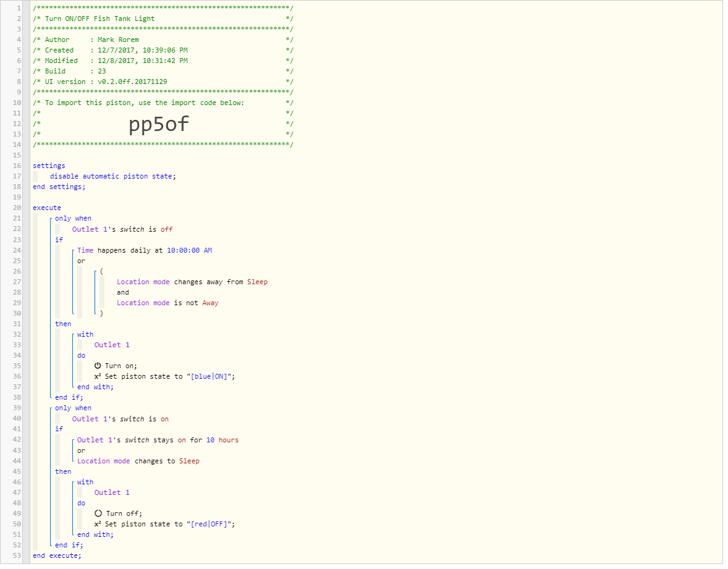
Task: Click the x² icon before [red|OFF] state
Action: [x=98, y=524]
